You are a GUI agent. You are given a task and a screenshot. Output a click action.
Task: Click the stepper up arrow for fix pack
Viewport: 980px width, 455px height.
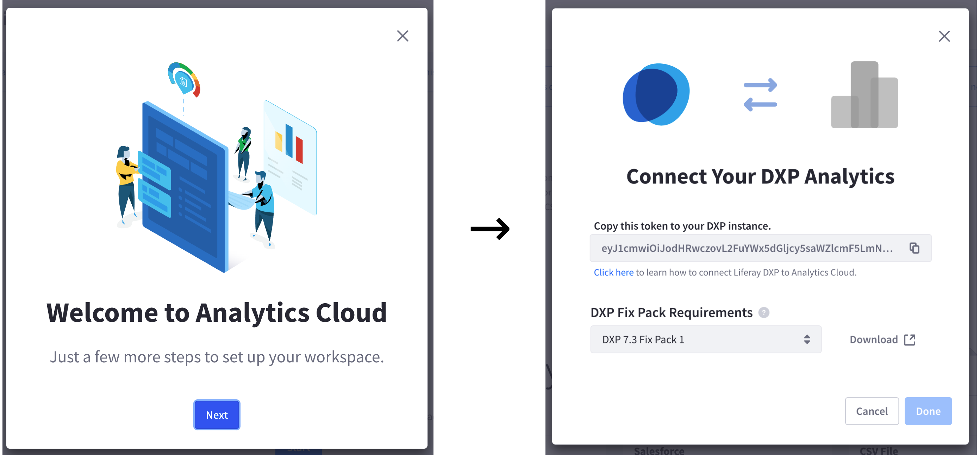pyautogui.click(x=809, y=336)
